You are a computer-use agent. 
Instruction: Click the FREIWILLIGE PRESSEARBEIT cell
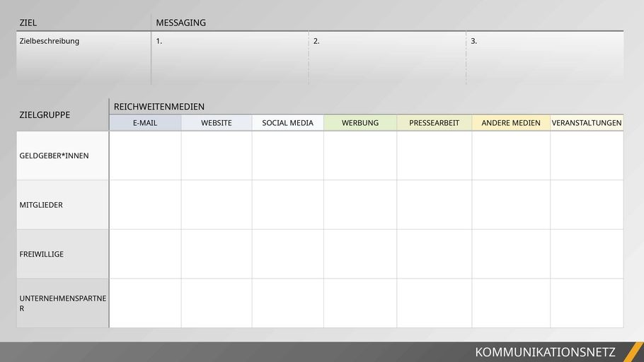pos(434,254)
